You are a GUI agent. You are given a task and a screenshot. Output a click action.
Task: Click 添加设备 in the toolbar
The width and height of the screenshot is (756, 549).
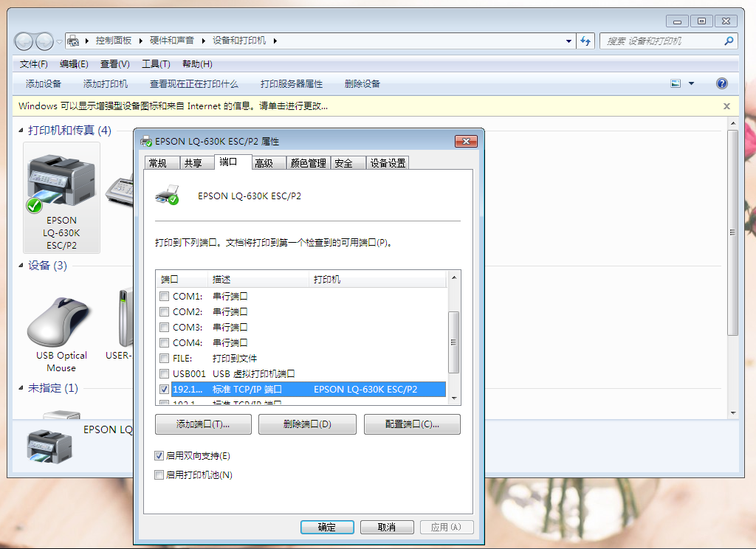coord(44,84)
